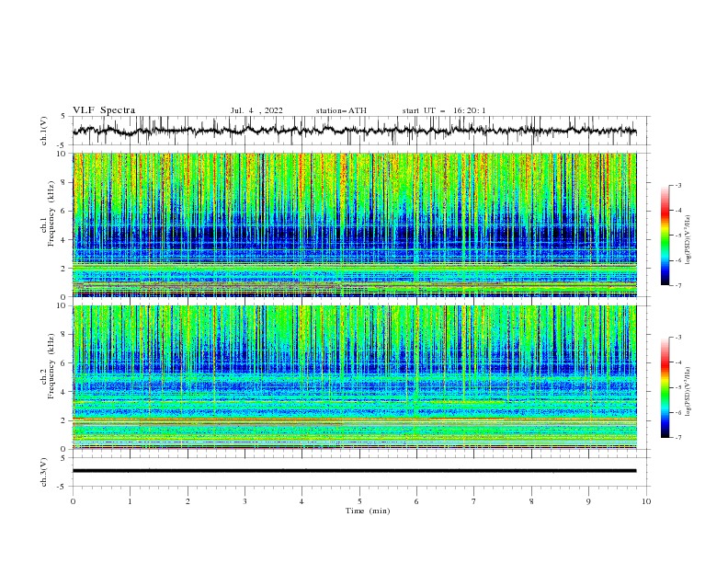Click the ch.1 spectrogram plot area
The height and width of the screenshot is (563, 728).
(355, 224)
